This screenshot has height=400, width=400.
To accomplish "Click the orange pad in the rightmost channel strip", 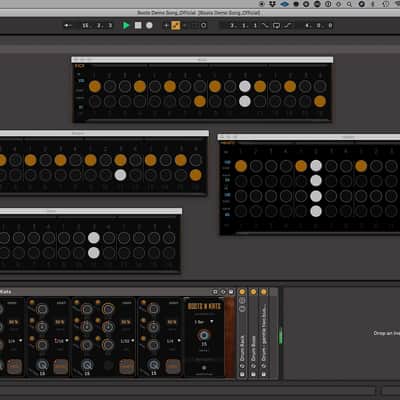I will (173, 366).
